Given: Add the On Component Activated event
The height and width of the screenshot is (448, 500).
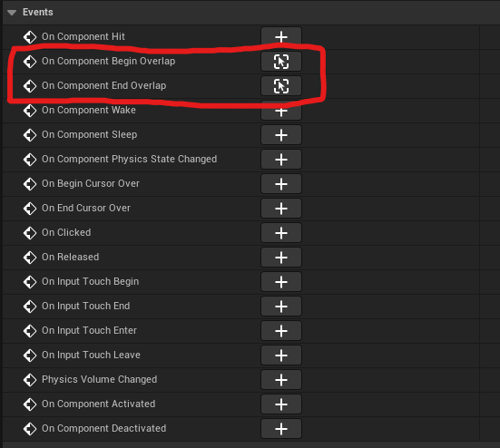Looking at the screenshot, I should (x=281, y=404).
